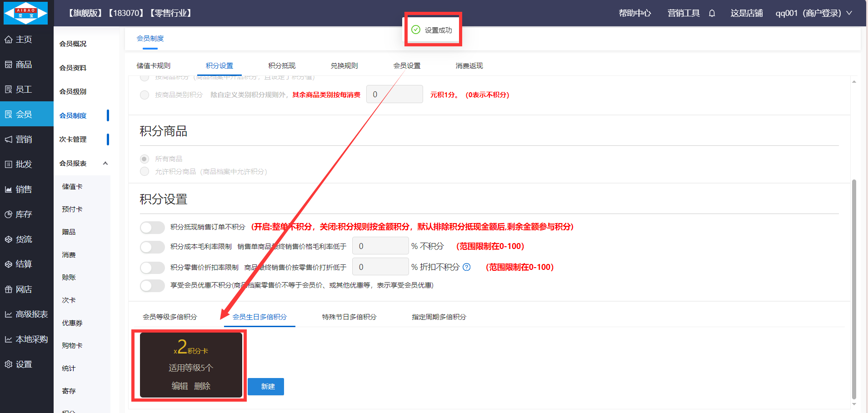The height and width of the screenshot is (413, 868).
Task: Click the 毛利率 percentage input field
Action: 380,246
